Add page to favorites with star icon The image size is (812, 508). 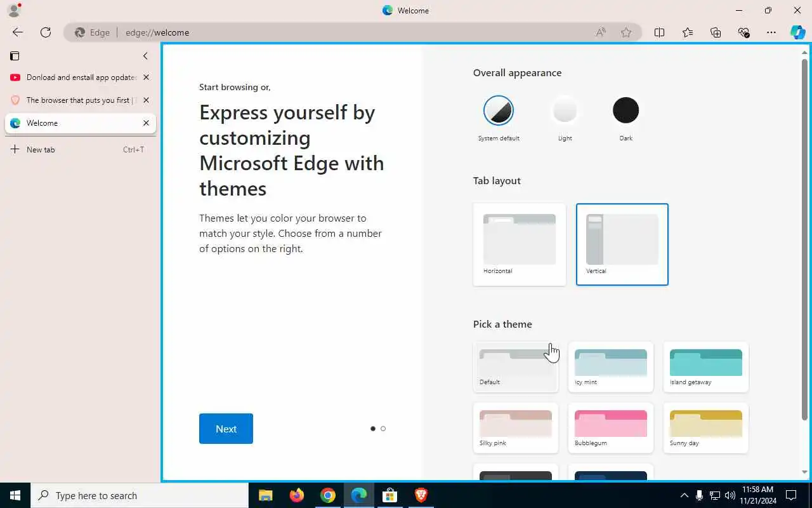(x=626, y=32)
